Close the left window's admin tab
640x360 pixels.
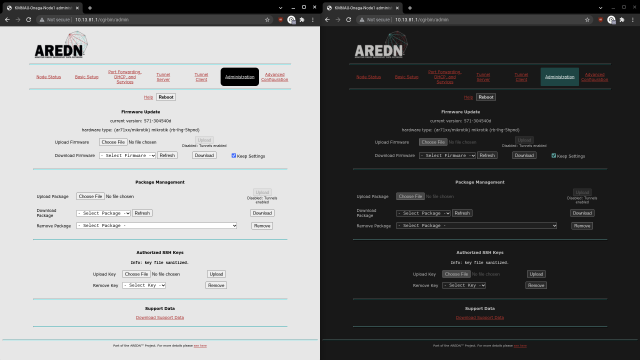click(77, 8)
